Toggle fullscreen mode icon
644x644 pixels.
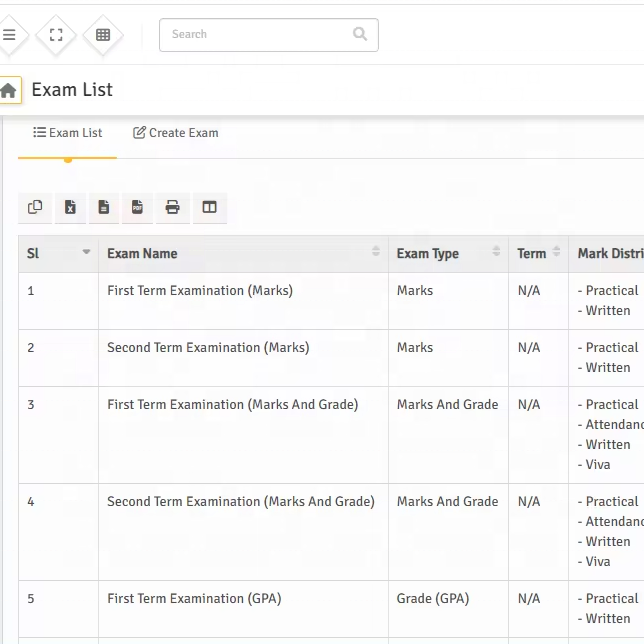pos(56,35)
